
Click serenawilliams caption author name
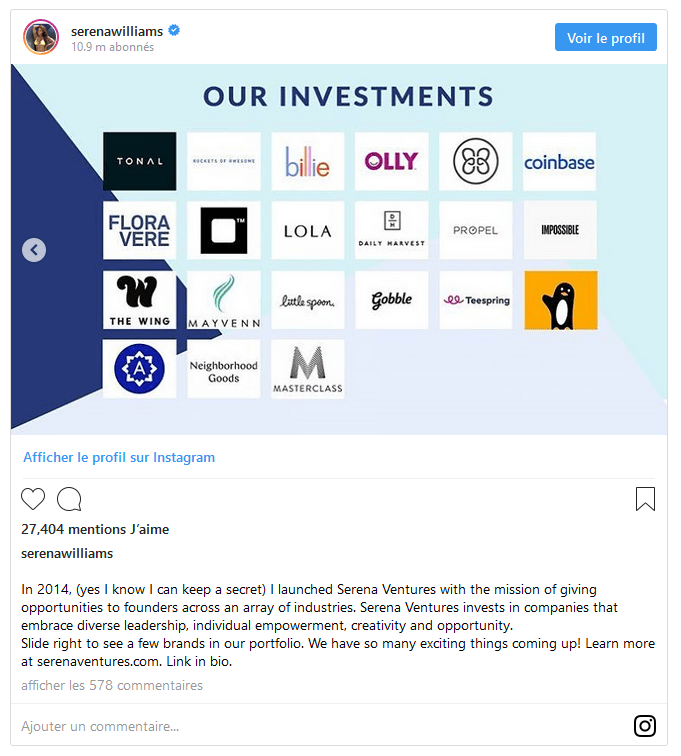[x=67, y=553]
